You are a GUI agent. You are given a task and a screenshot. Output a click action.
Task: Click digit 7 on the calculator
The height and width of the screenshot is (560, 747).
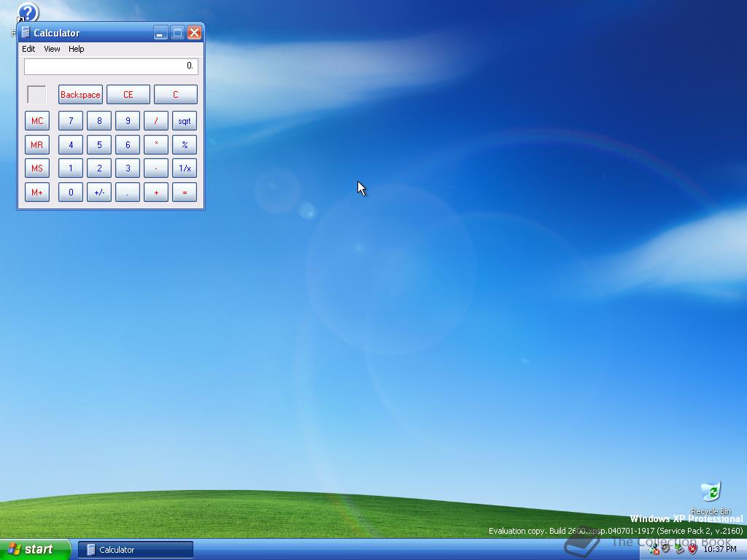click(x=71, y=120)
